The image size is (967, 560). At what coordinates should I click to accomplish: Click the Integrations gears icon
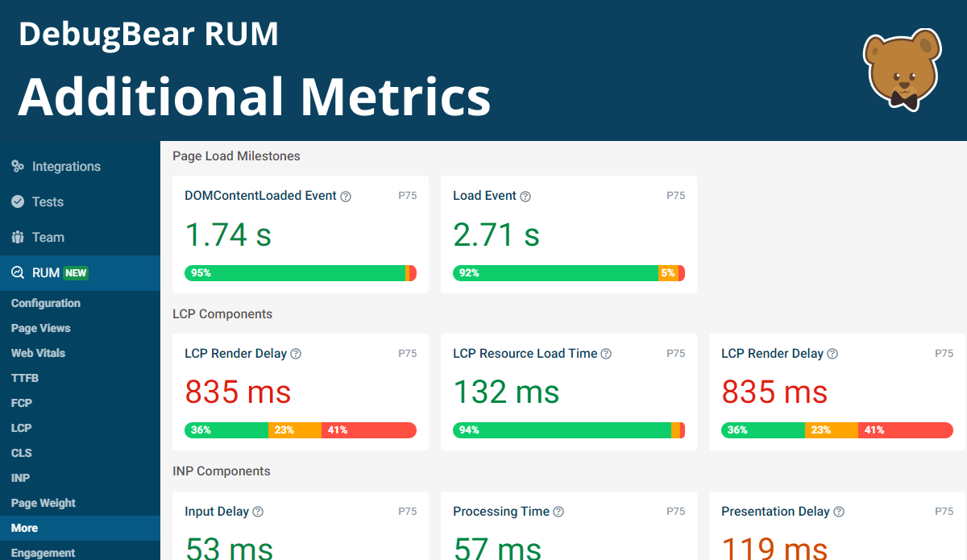tap(18, 167)
